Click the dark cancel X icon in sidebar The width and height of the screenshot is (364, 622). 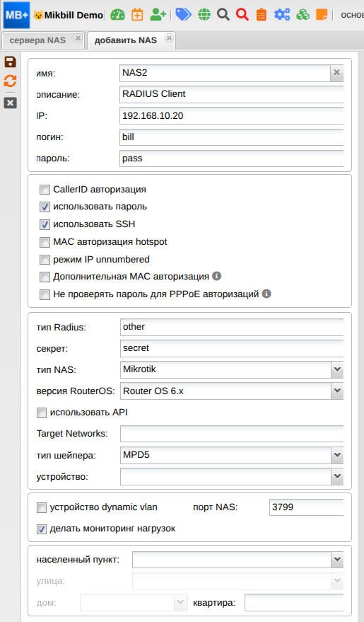tap(11, 103)
